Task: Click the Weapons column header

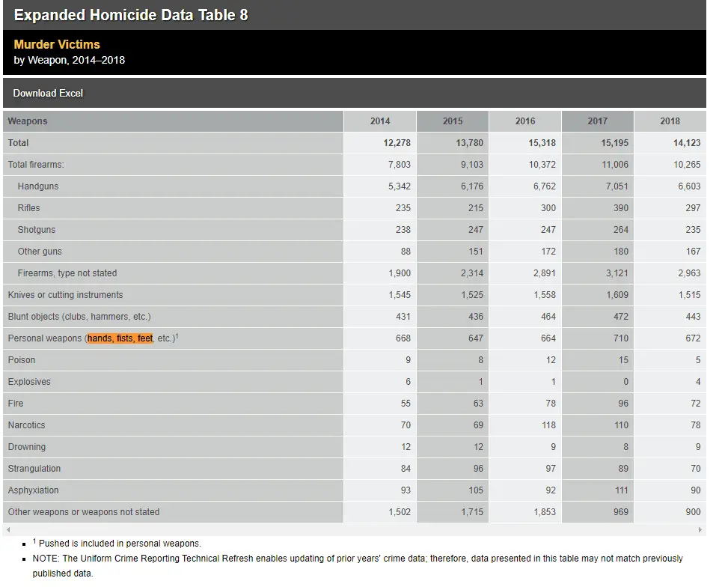Action: coord(28,121)
